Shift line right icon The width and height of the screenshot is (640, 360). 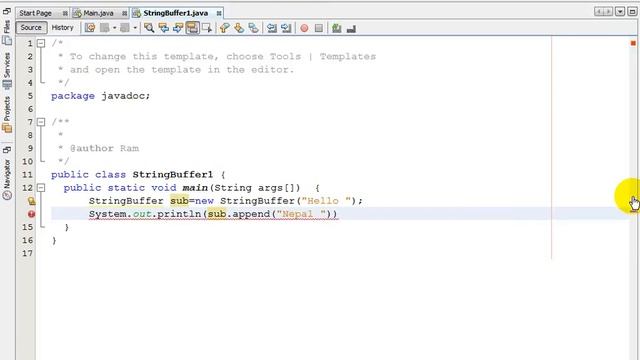[286, 28]
